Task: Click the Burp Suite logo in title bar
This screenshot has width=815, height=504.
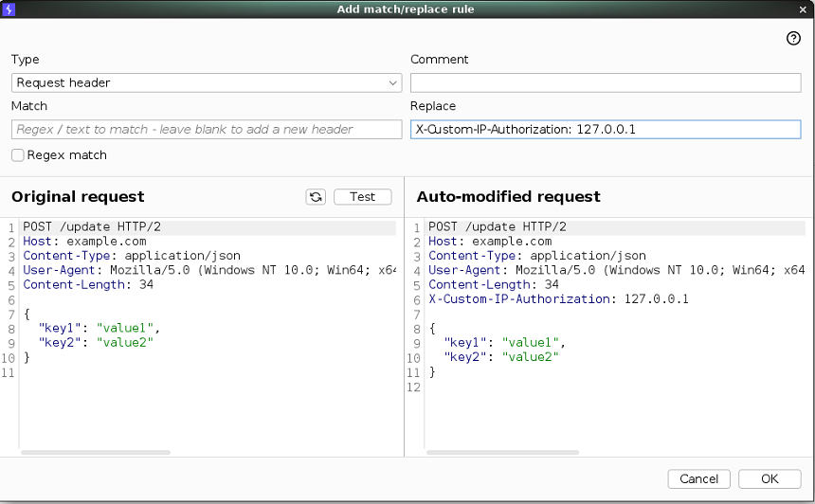Action: tap(9, 9)
